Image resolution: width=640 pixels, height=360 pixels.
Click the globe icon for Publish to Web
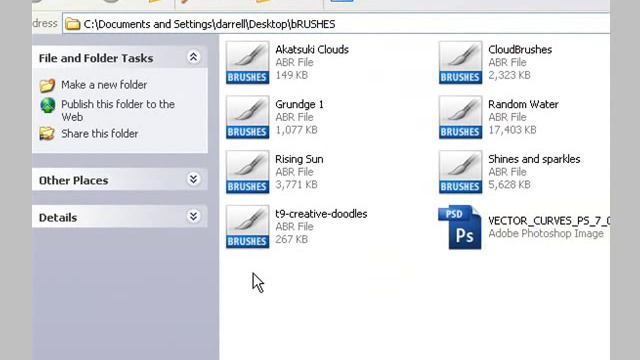coord(48,105)
